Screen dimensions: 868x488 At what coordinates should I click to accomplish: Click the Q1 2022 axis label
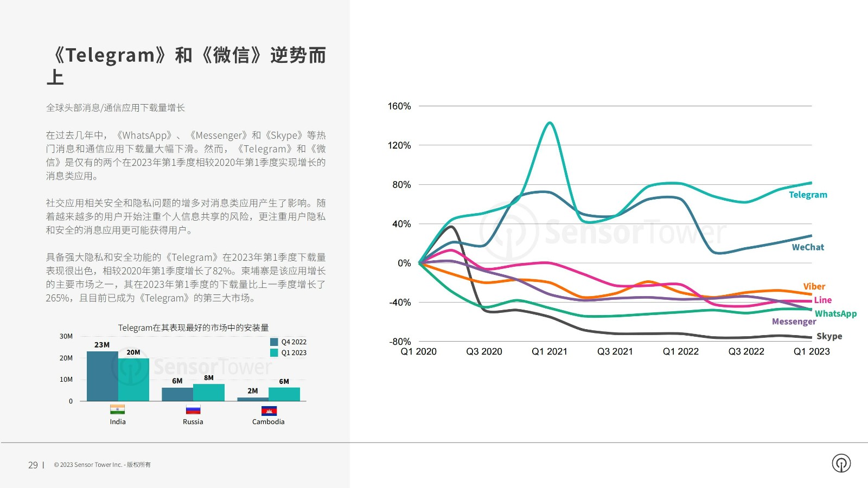pyautogui.click(x=681, y=351)
